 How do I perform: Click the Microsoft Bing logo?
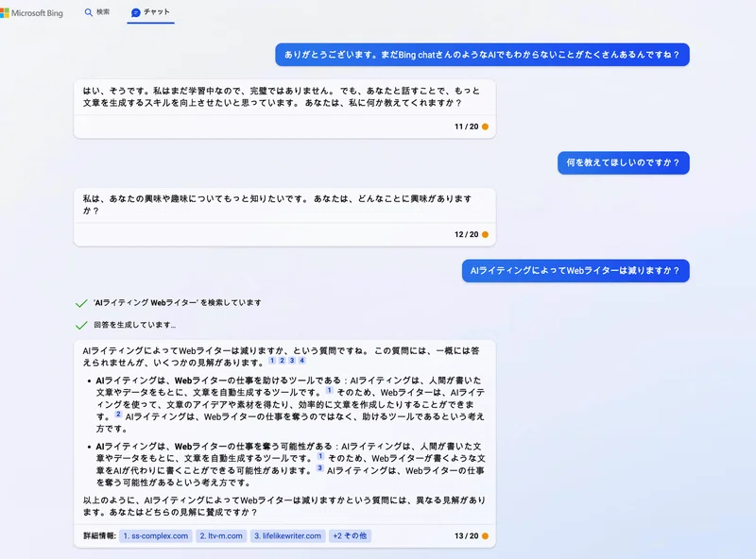(32, 13)
